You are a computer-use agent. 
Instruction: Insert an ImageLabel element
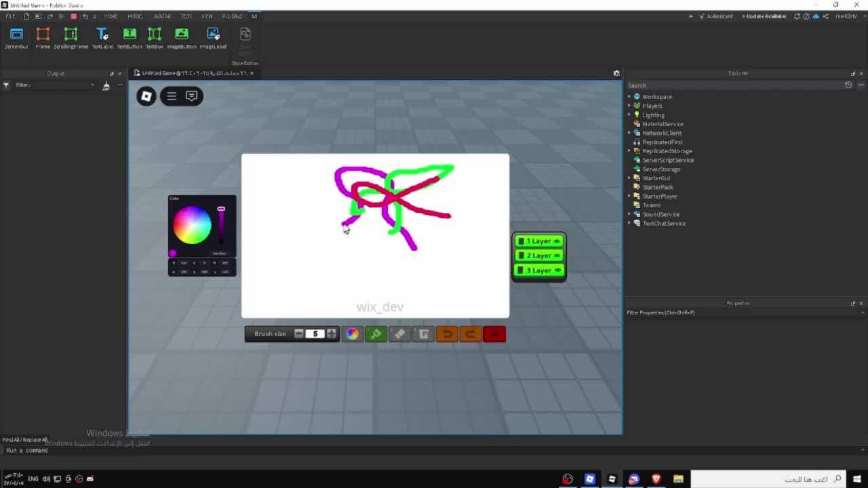[213, 35]
